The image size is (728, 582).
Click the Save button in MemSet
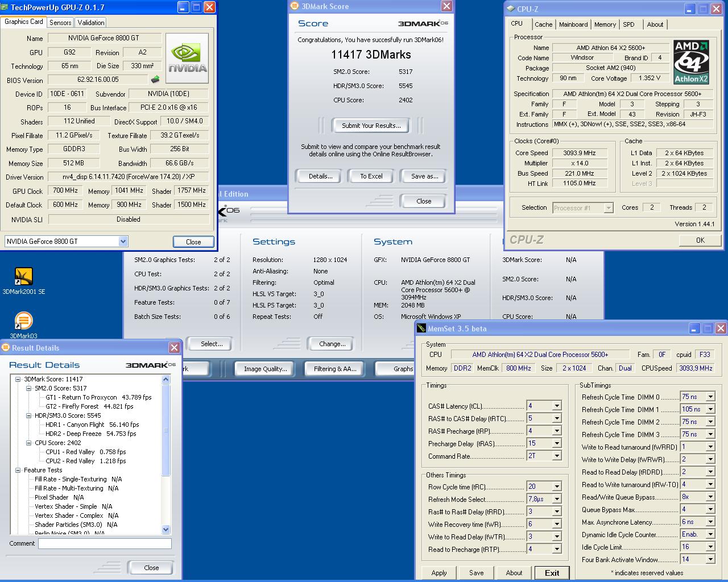(x=476, y=573)
